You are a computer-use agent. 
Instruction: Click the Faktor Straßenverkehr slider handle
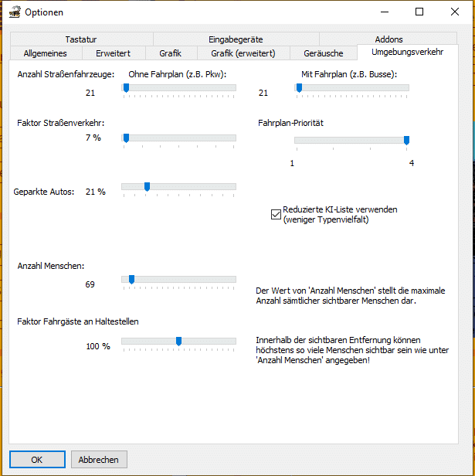coord(126,138)
